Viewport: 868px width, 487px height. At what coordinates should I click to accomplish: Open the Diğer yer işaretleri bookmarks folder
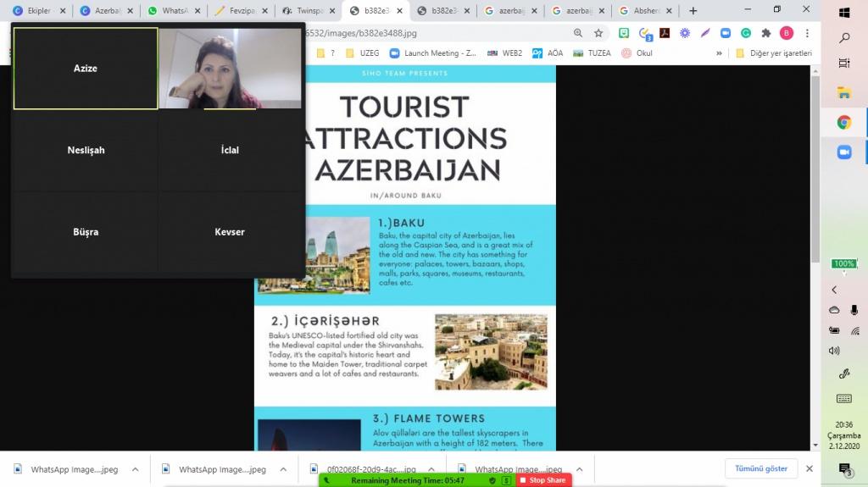774,53
